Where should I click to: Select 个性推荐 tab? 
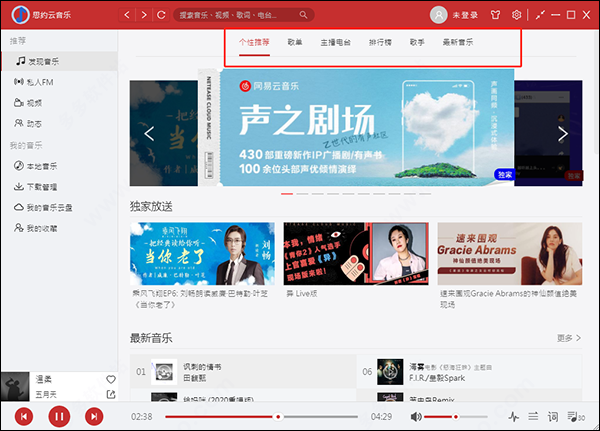pyautogui.click(x=254, y=42)
